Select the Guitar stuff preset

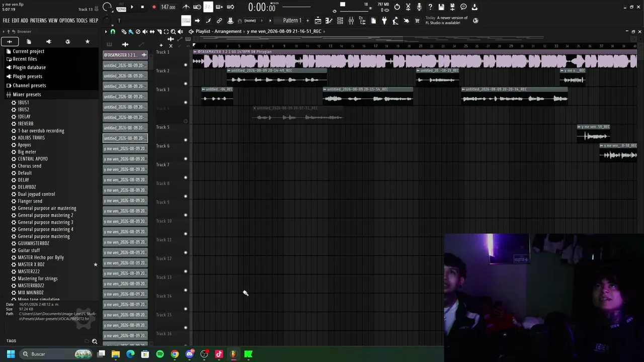point(29,250)
